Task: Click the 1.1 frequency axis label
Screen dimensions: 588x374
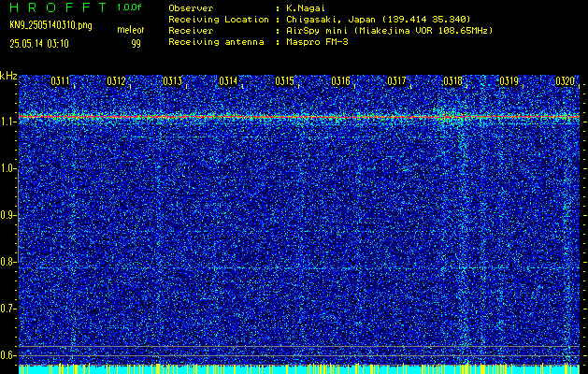Action: (x=8, y=122)
